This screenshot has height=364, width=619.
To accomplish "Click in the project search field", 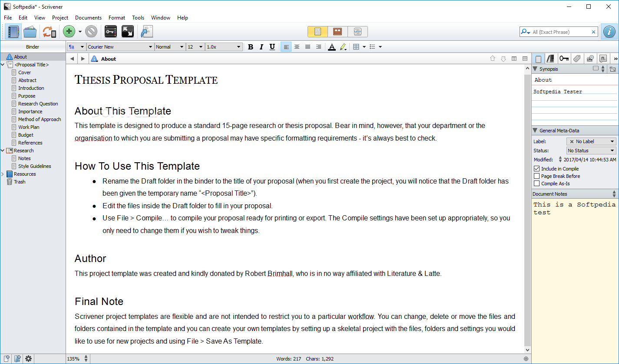I will coord(560,32).
